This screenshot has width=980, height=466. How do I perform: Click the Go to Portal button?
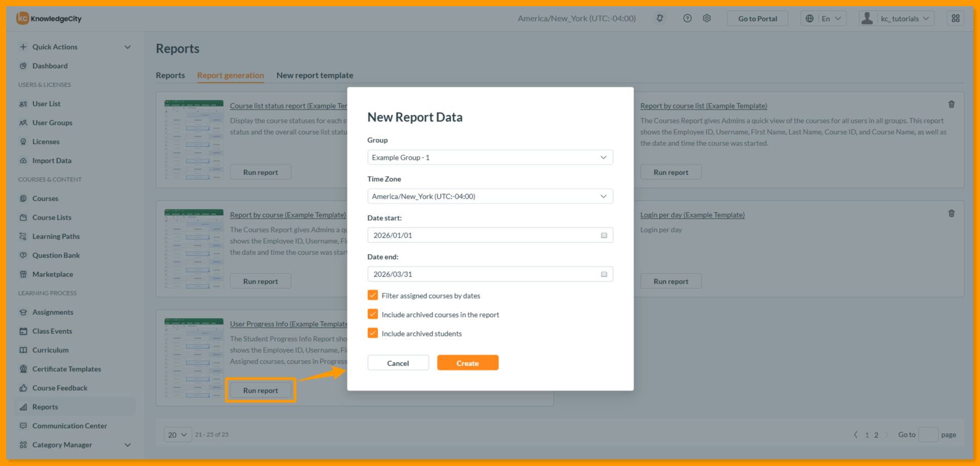tap(757, 18)
